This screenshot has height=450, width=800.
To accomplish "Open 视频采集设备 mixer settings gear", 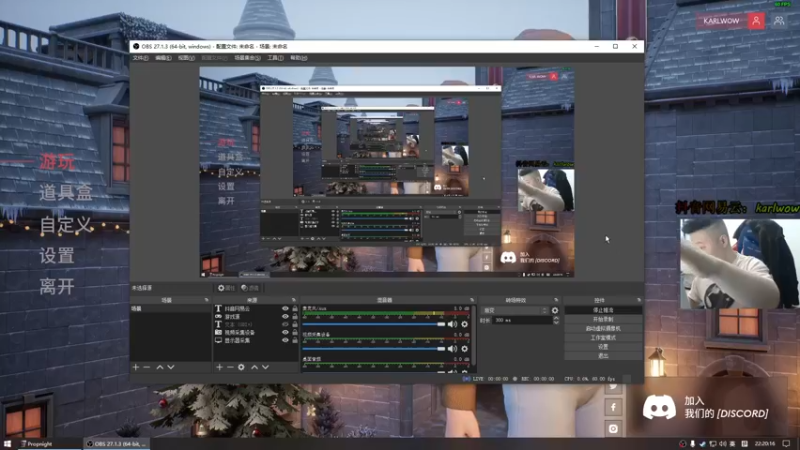I will click(x=464, y=349).
